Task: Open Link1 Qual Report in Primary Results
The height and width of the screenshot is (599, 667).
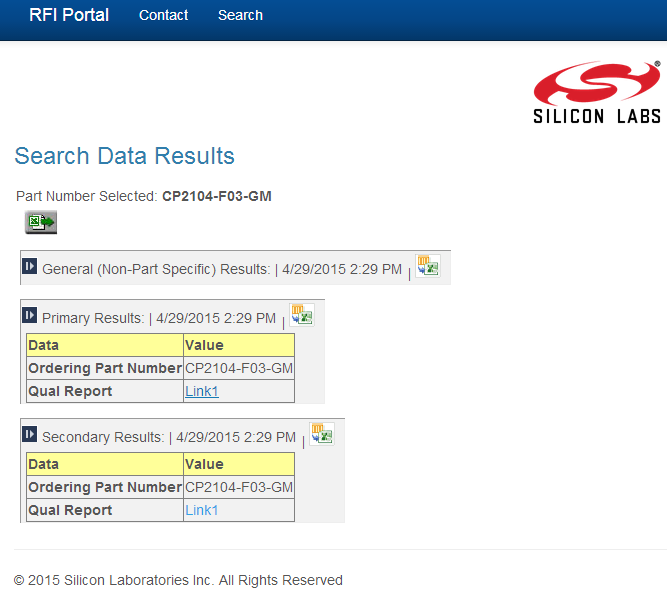Action: [201, 391]
